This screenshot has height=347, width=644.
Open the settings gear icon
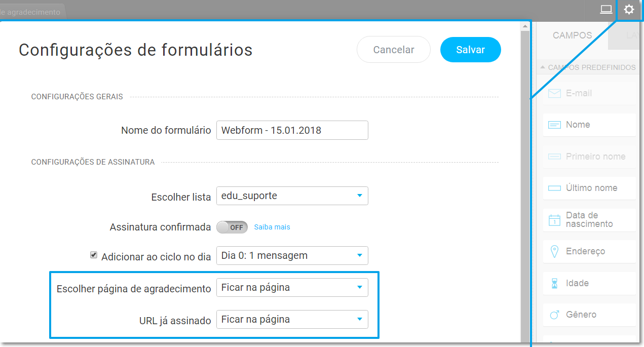tap(629, 10)
